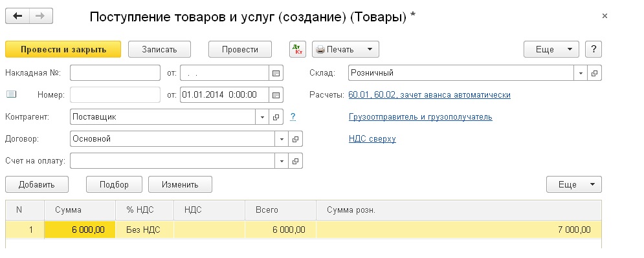Click N column header
Screen dimensions: 644x258
coord(25,210)
